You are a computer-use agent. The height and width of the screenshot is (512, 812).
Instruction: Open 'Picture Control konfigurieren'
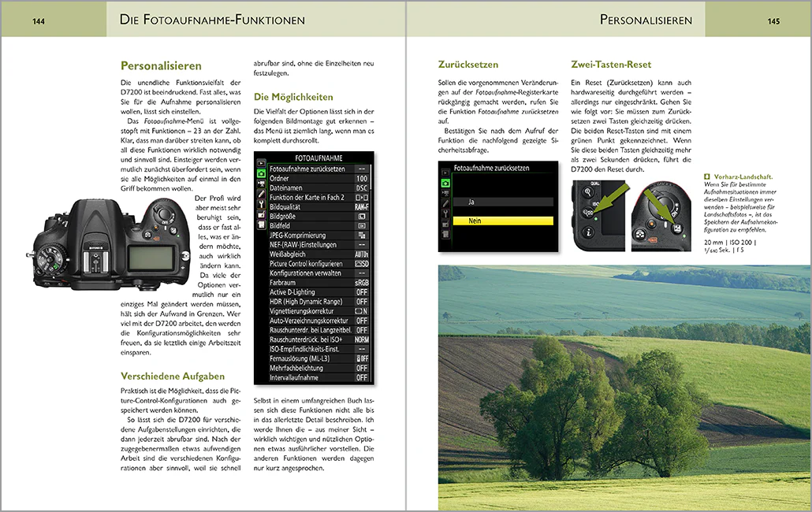(x=318, y=264)
